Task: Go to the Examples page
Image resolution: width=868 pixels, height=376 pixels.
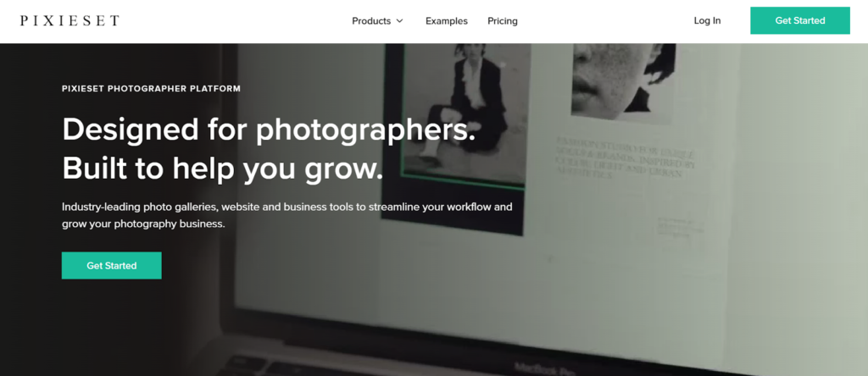Action: click(x=446, y=21)
